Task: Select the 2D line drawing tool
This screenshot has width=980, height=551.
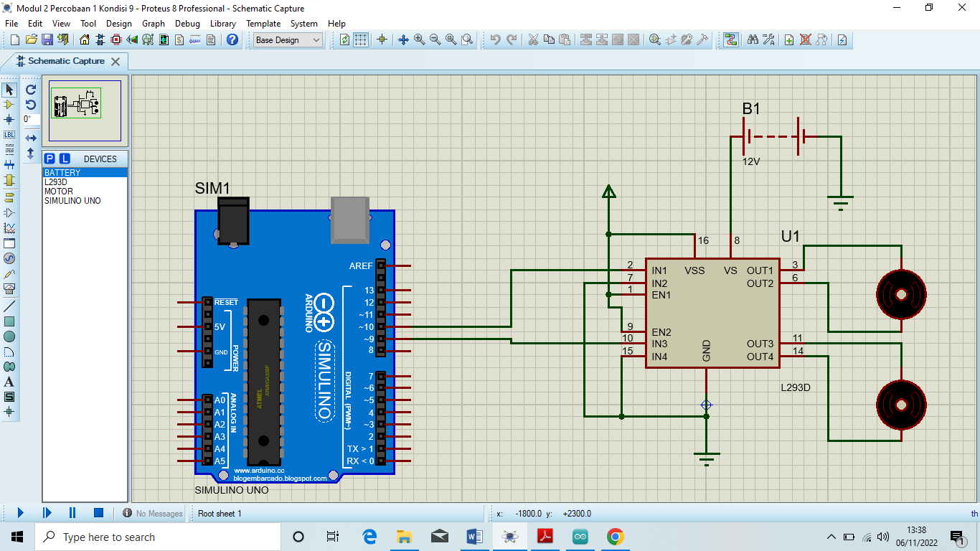Action: tap(9, 306)
